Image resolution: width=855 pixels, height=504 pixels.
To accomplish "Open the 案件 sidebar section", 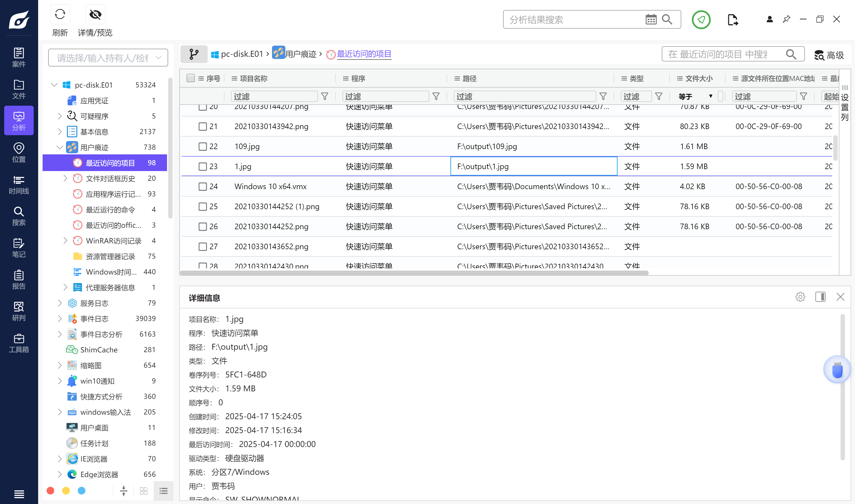I will pos(19,57).
